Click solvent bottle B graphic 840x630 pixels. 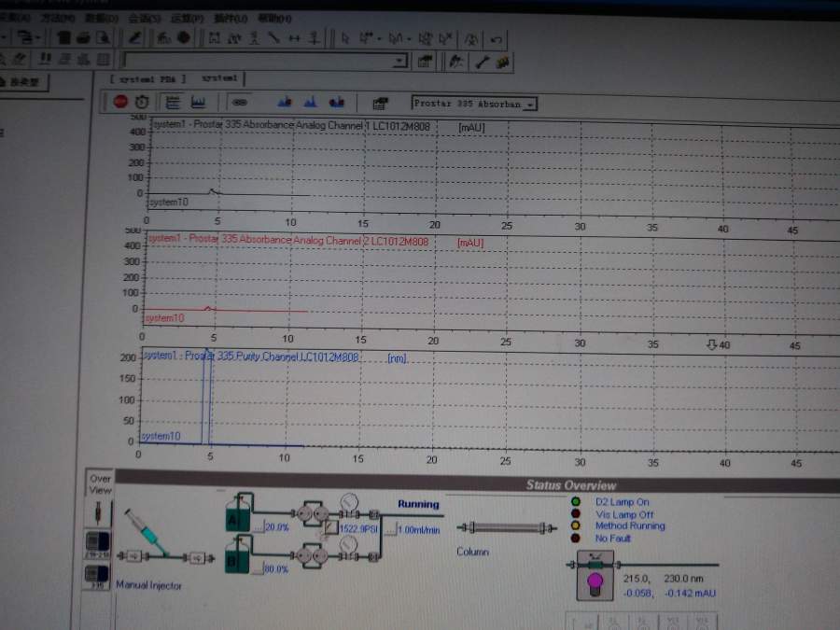click(238, 555)
